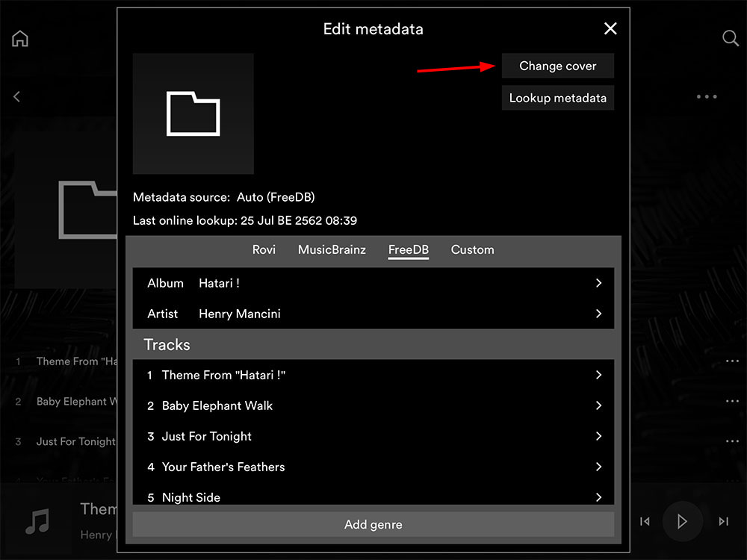Viewport: 747px width, 560px height.
Task: Expand the Artist Henry Mancini row chevron
Action: 598,314
